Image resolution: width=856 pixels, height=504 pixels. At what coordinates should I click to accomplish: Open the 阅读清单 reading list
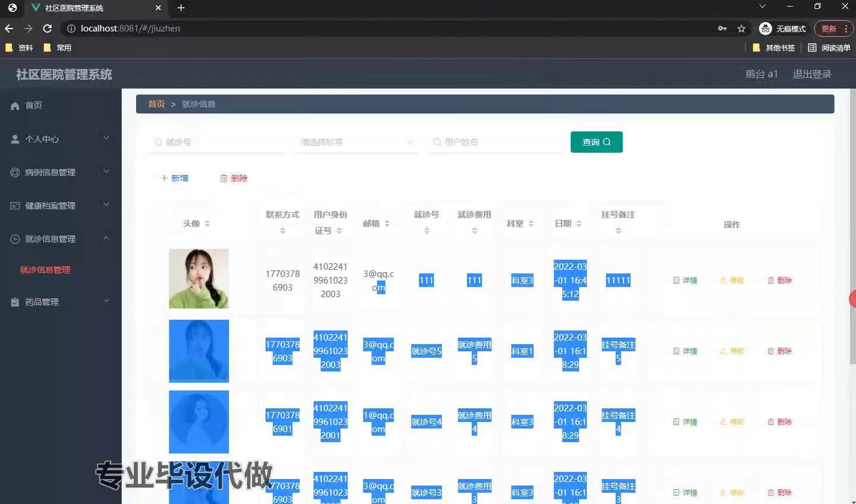(829, 48)
